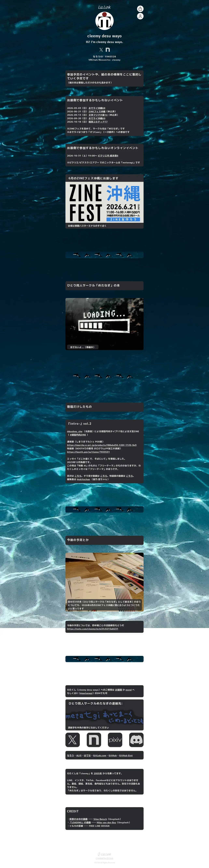This screenshot has height=868, width=209.
Task: Open the おでライ沖縄69 event link
Action: point(97,118)
